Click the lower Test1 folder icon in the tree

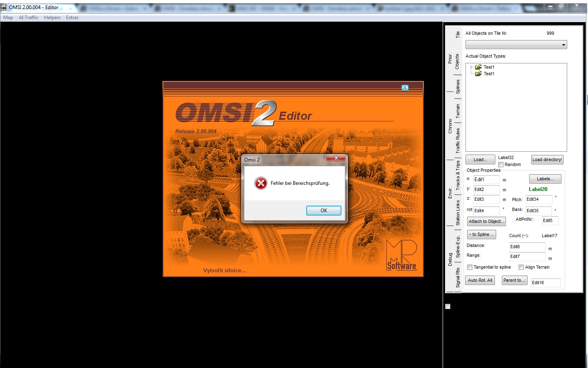click(x=478, y=74)
